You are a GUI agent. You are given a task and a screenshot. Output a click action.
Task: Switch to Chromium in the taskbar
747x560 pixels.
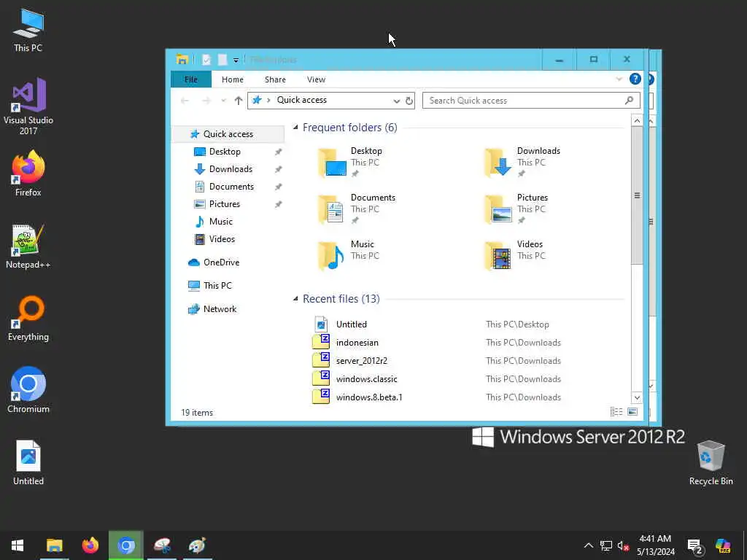pyautogui.click(x=125, y=545)
